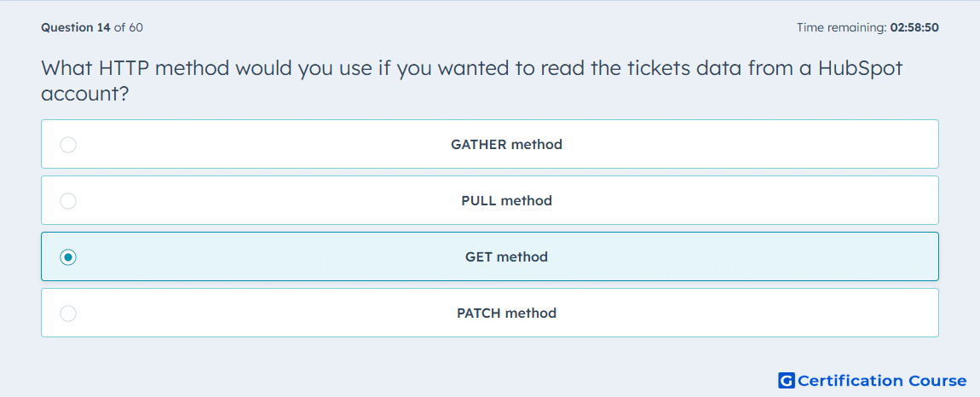Click the "Time remaining:" label

(x=841, y=27)
